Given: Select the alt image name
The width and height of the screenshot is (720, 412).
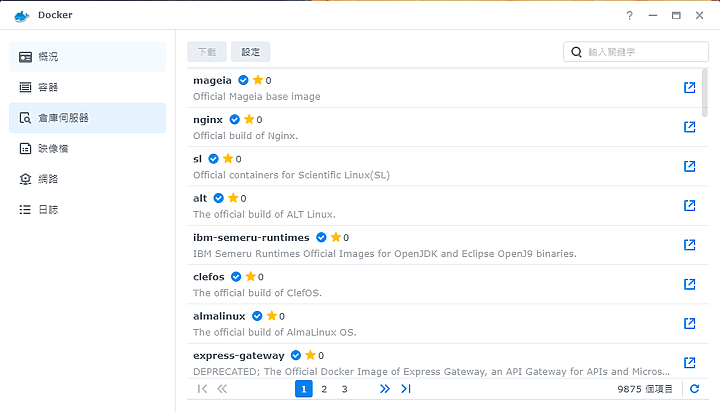Looking at the screenshot, I should [x=200, y=198].
